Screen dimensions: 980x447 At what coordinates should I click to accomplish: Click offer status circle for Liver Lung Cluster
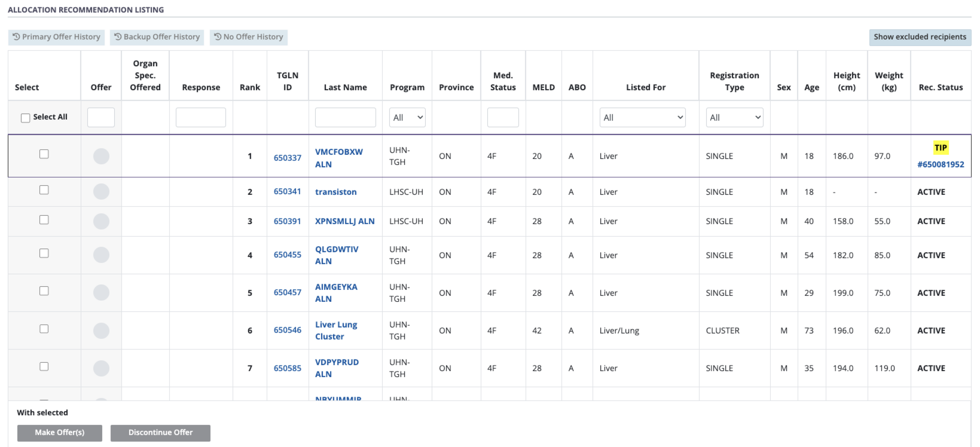coord(101,330)
